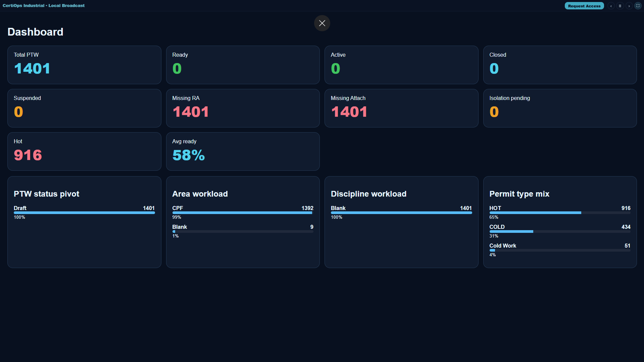
Task: Click the 65% label under HOT
Action: (x=494, y=217)
